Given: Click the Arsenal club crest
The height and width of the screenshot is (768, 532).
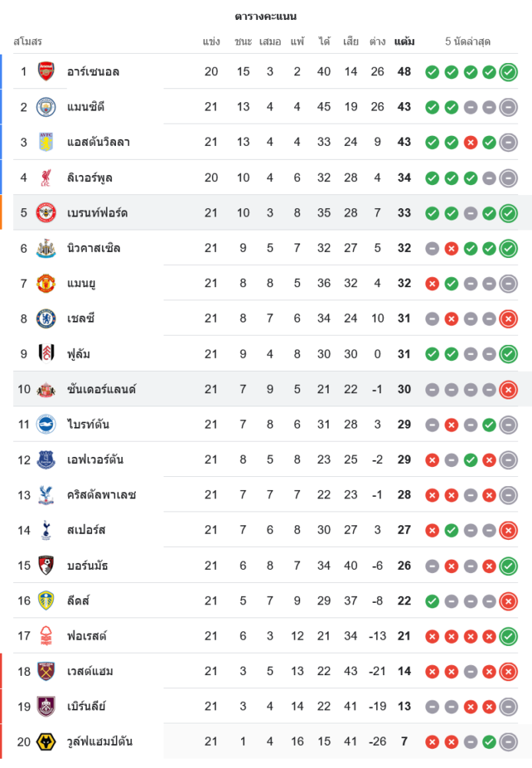Looking at the screenshot, I should point(47,71).
